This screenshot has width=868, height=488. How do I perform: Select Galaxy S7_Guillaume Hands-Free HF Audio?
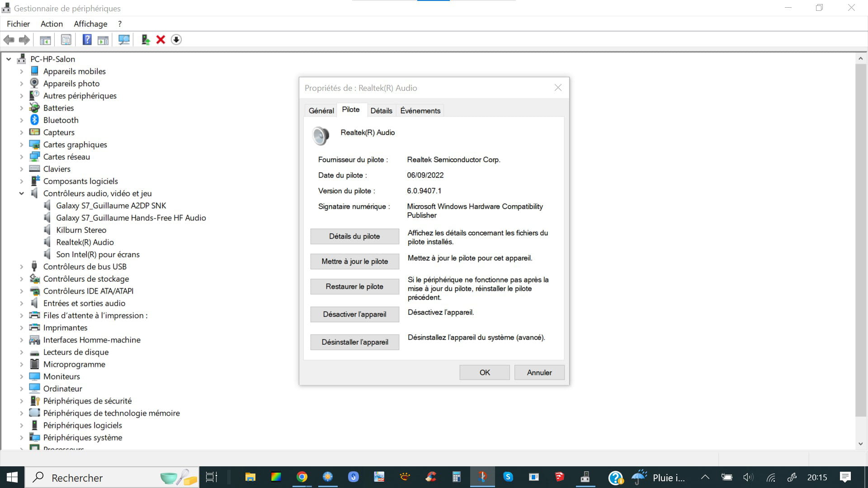point(131,218)
